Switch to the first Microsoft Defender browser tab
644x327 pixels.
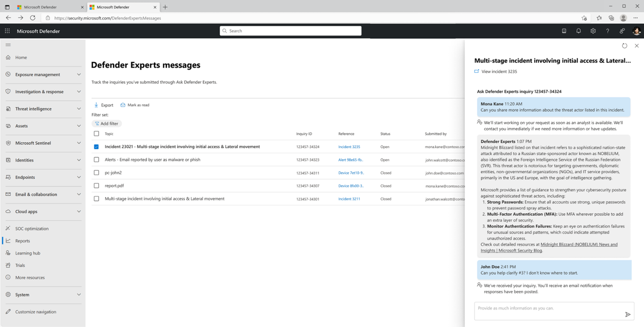coord(50,7)
